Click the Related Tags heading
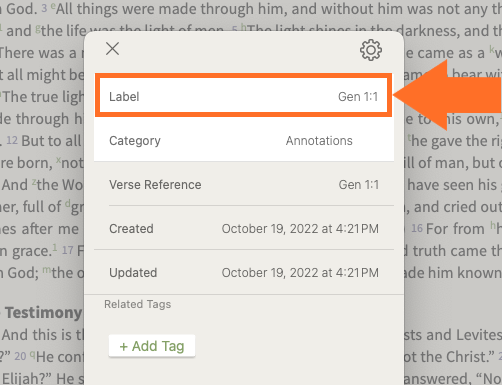The height and width of the screenshot is (385, 502). 137,304
